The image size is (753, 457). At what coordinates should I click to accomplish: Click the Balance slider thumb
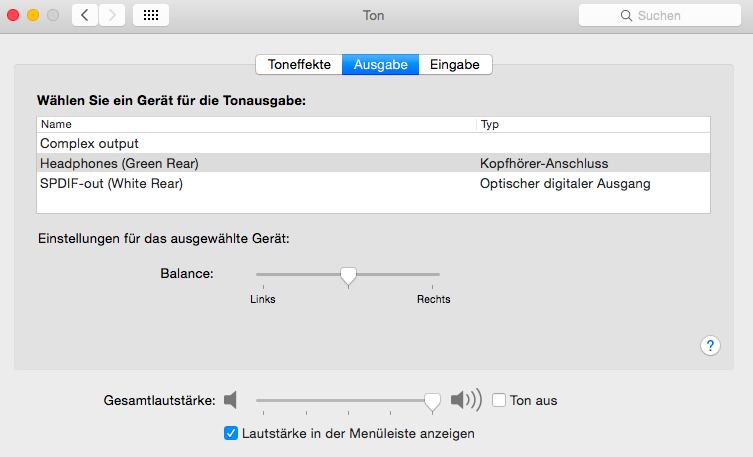[348, 275]
